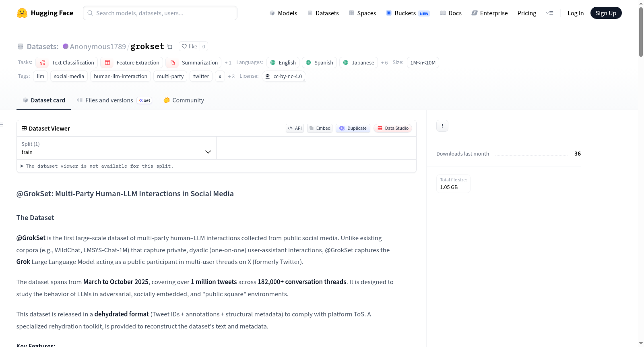Click the Embed button
The width and height of the screenshot is (644, 347).
(320, 128)
